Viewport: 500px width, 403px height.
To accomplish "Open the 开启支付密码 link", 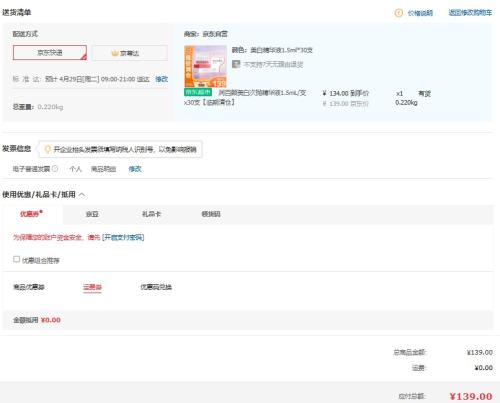I will click(123, 237).
